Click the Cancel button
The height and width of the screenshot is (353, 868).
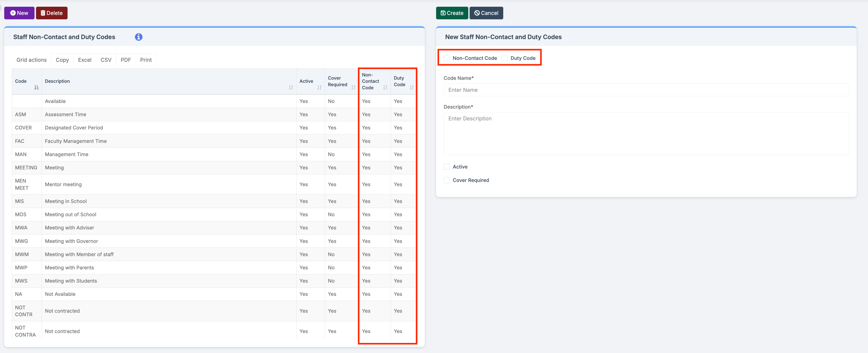point(486,13)
